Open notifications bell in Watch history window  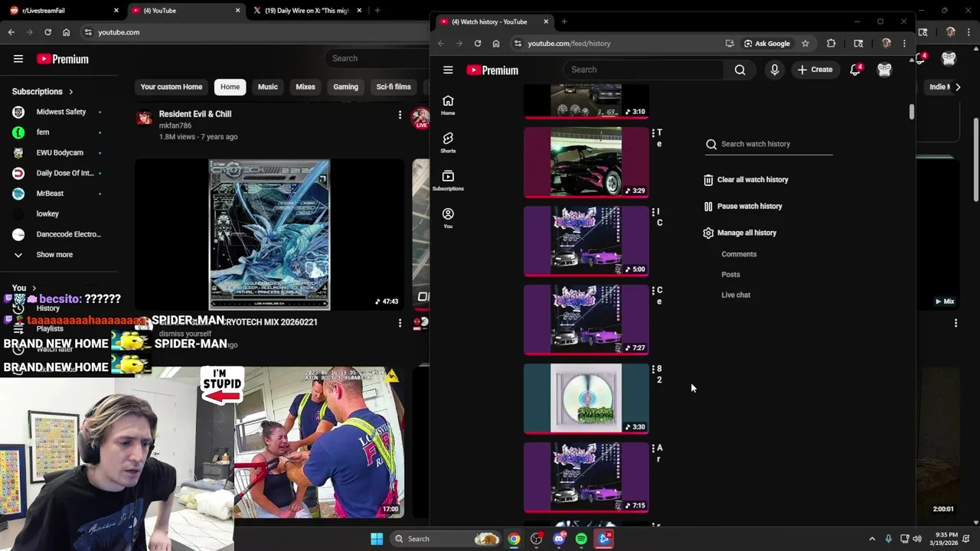pos(855,70)
